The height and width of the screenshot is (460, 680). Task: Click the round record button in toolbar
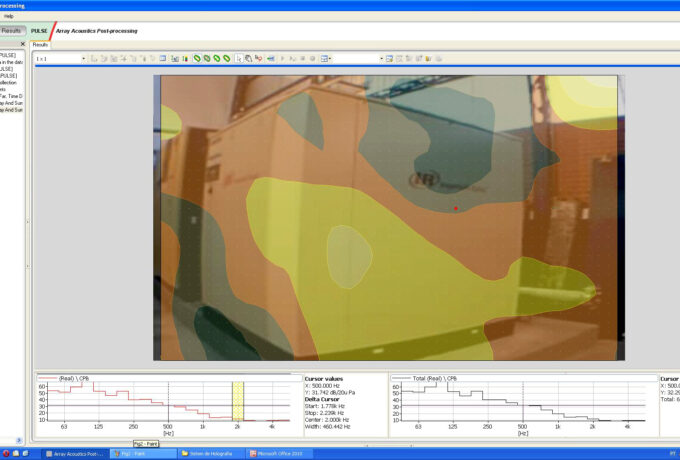(x=312, y=59)
